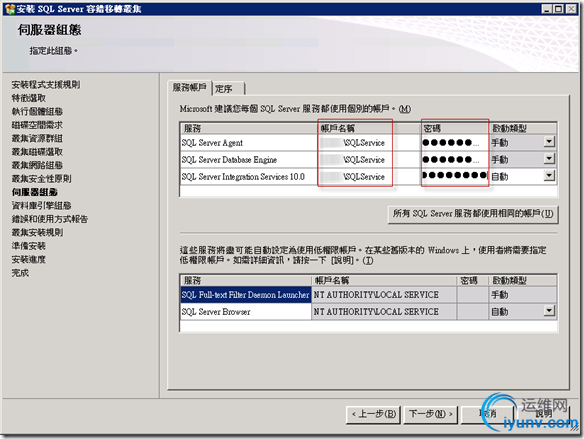Click the bold 伺服器組態 step in sidebar

34,192
